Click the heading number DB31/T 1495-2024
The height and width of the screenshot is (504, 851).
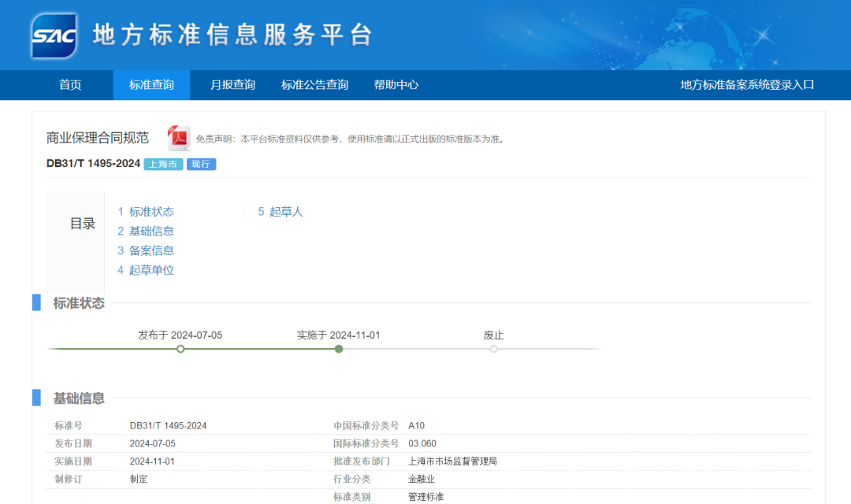93,163
